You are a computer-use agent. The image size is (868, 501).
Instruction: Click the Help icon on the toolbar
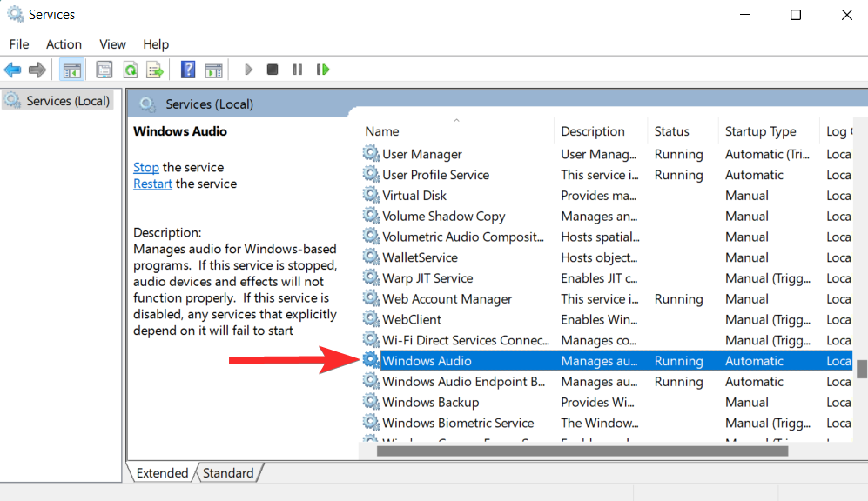coord(186,70)
